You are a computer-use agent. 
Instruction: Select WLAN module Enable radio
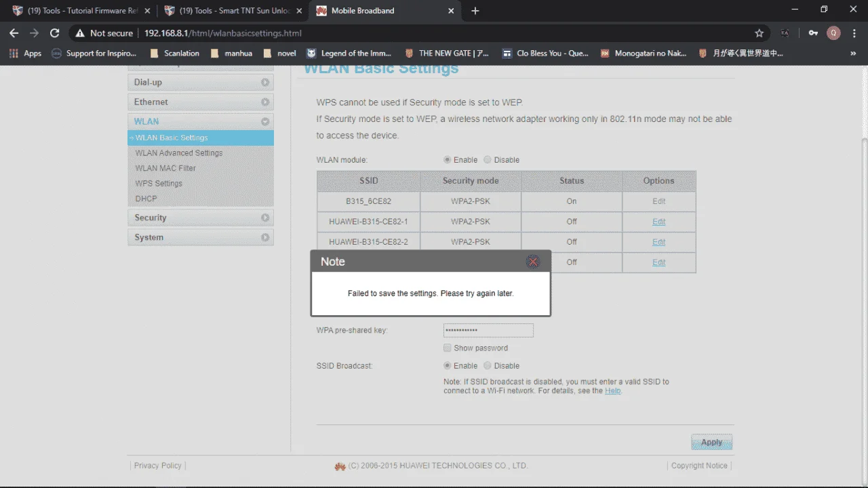tap(447, 160)
